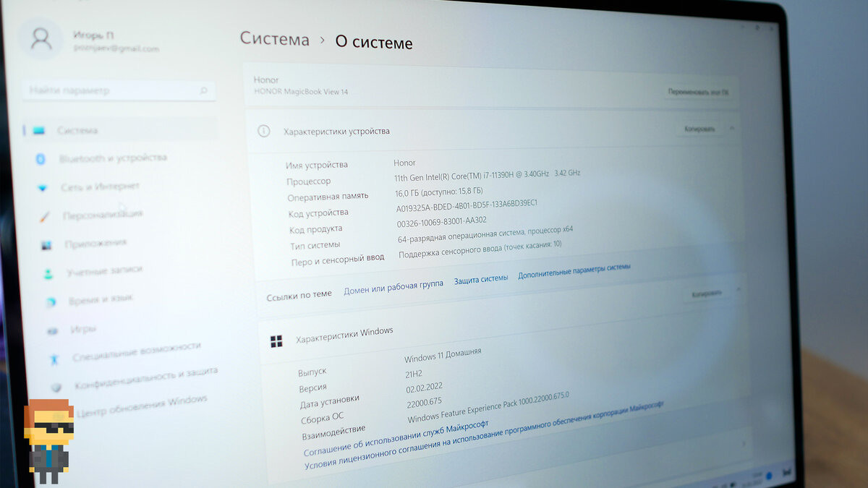Screen dimensions: 868x488
Task: Open the Защита системы link
Action: (481, 279)
